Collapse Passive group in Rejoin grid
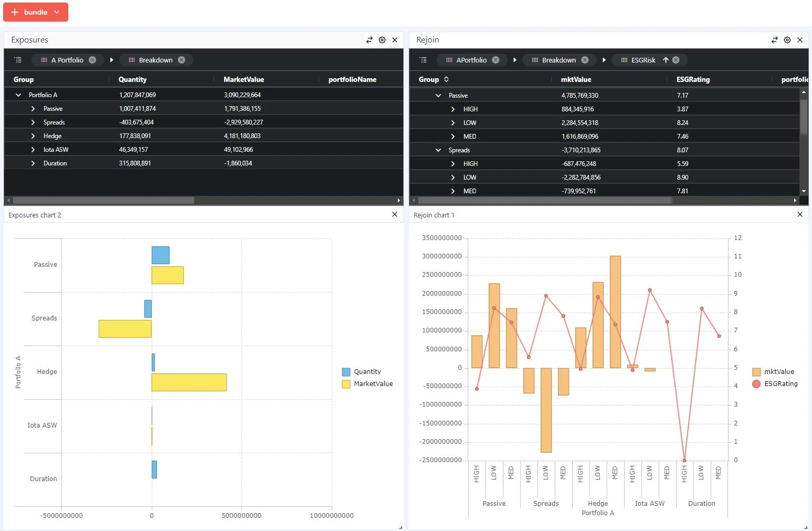Image resolution: width=812 pixels, height=531 pixels. (x=438, y=96)
